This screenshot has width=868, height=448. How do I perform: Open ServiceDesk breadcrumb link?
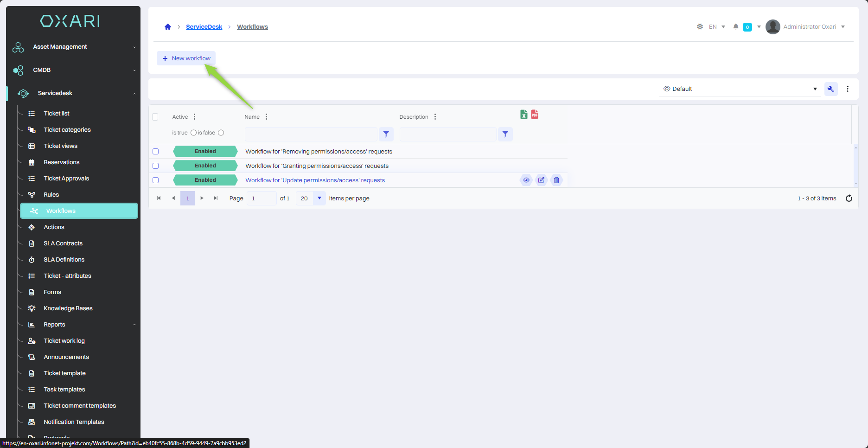tap(204, 27)
